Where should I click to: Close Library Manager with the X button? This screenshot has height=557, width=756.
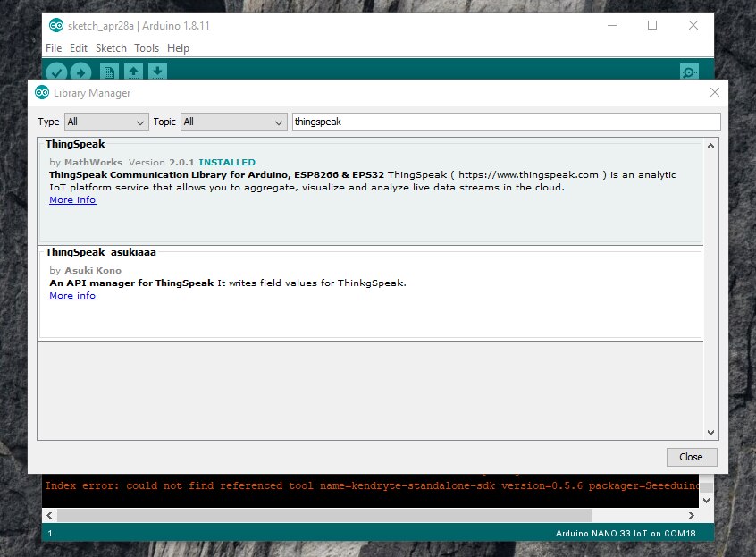[715, 92]
